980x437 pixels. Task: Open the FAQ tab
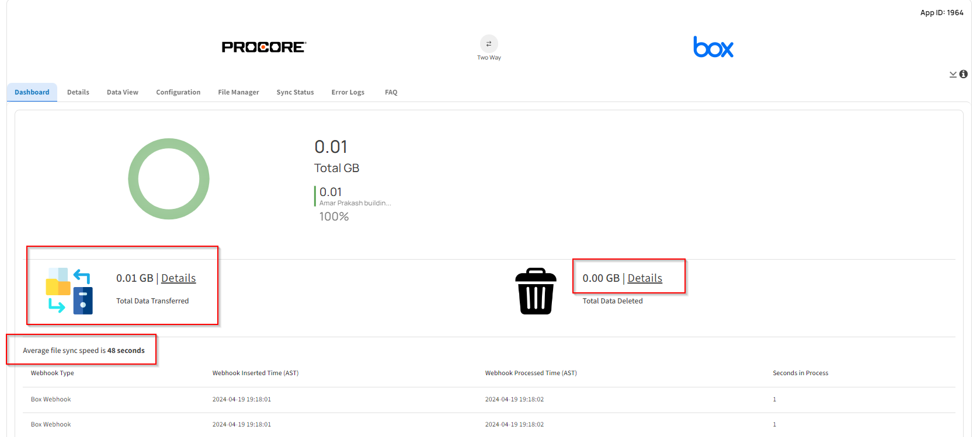(x=391, y=92)
